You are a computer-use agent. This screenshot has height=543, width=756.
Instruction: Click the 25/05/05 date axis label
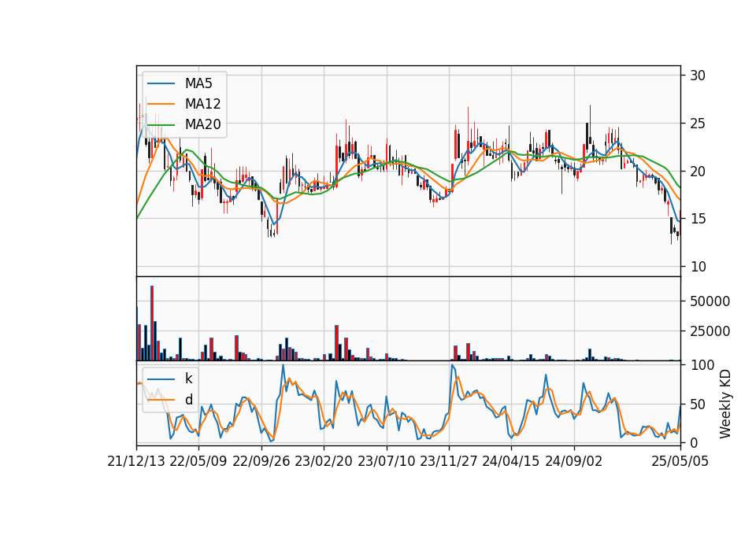pos(680,461)
